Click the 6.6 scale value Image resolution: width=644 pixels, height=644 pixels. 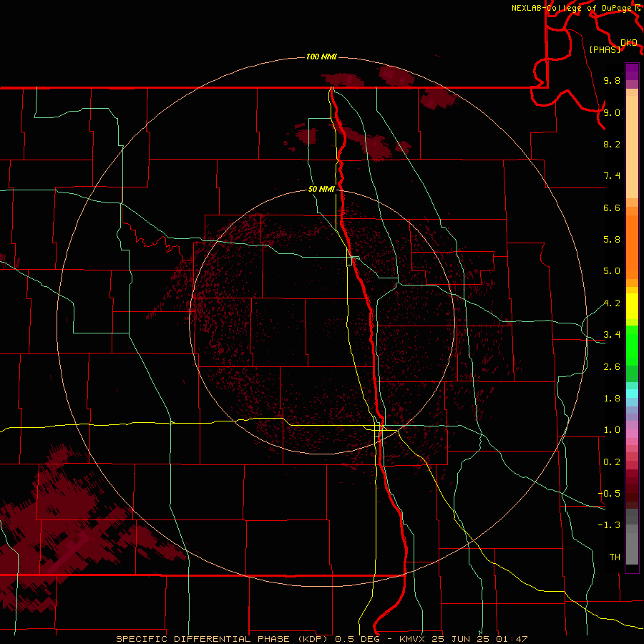(612, 208)
